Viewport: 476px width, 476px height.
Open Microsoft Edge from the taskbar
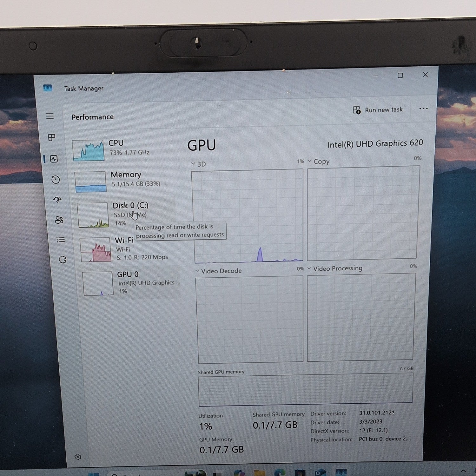tap(280, 473)
